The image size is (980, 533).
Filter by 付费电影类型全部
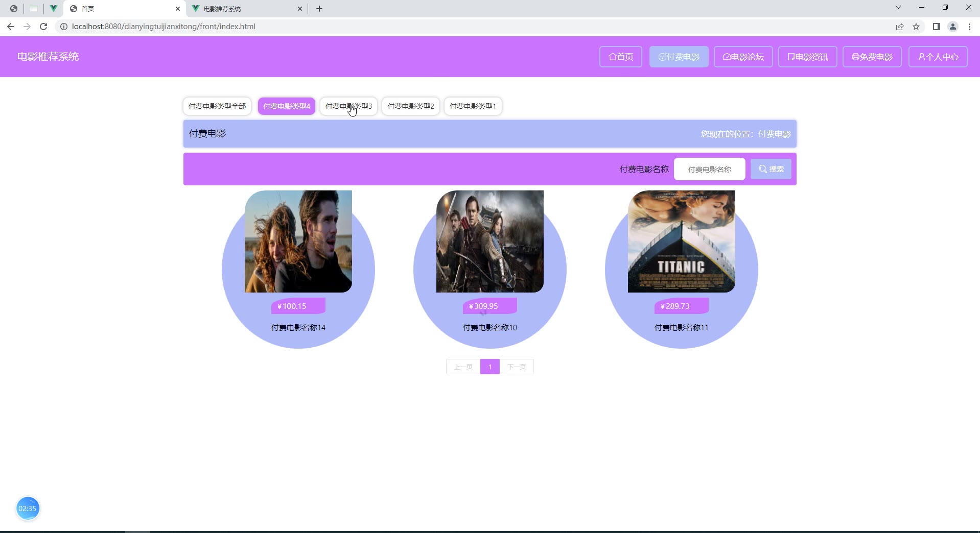click(x=217, y=106)
